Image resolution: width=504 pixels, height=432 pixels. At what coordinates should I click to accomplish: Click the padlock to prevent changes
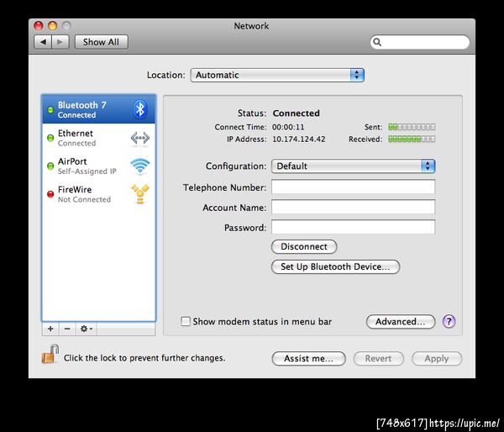coord(50,354)
